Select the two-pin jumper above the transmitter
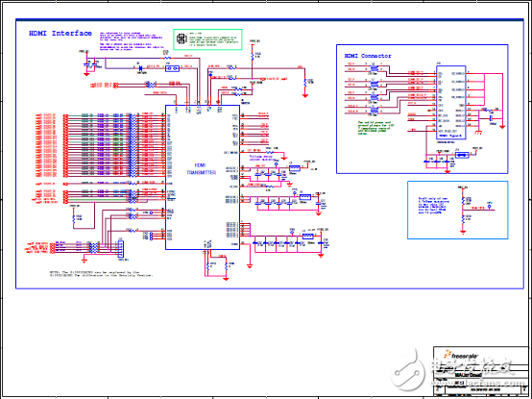The height and width of the screenshot is (399, 532). pyautogui.click(x=172, y=68)
